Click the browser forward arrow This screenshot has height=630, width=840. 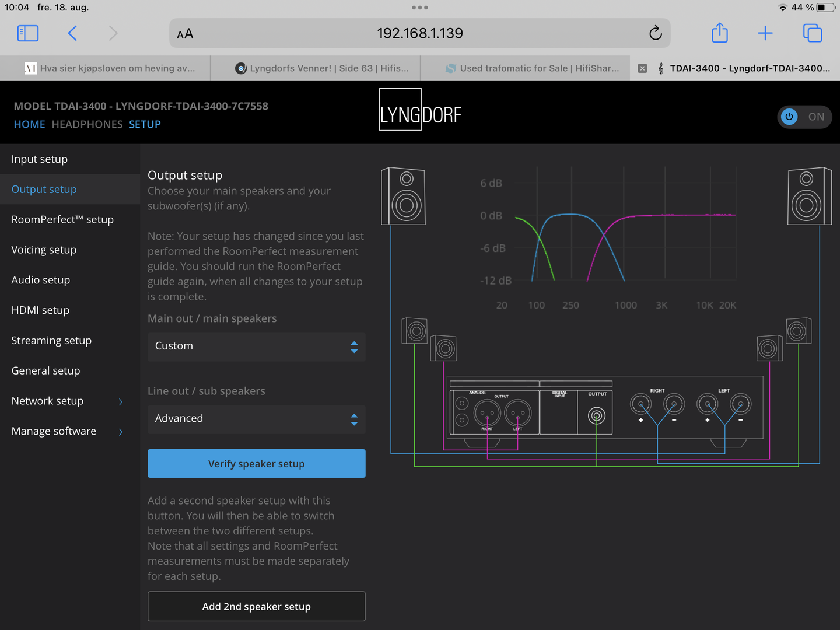113,33
